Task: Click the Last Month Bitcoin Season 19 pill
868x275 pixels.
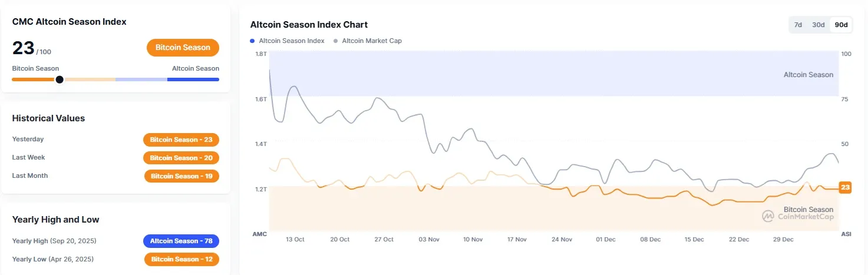Action: [181, 176]
